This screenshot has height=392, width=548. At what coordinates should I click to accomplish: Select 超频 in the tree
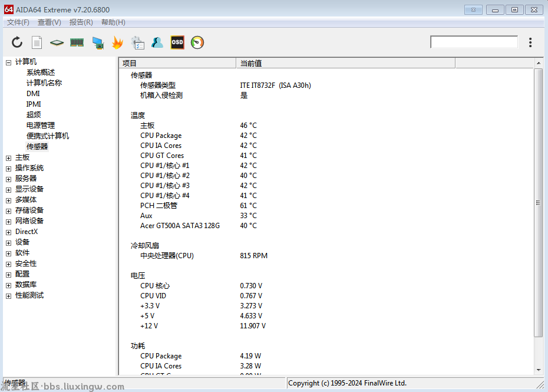click(x=34, y=115)
